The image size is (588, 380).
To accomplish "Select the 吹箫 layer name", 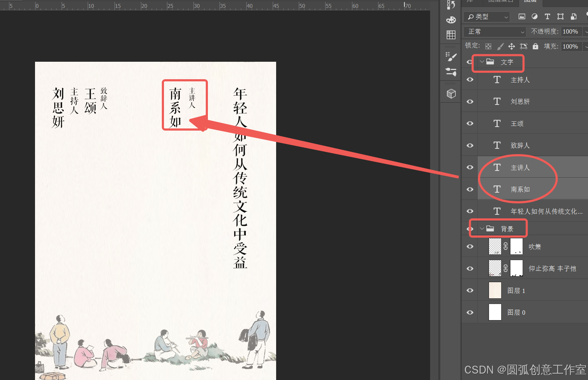I will click(535, 247).
